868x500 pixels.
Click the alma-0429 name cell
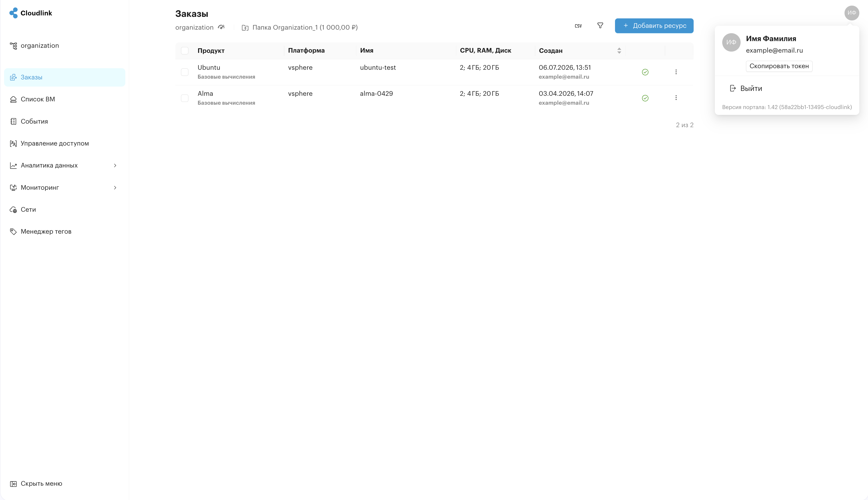coord(377,94)
